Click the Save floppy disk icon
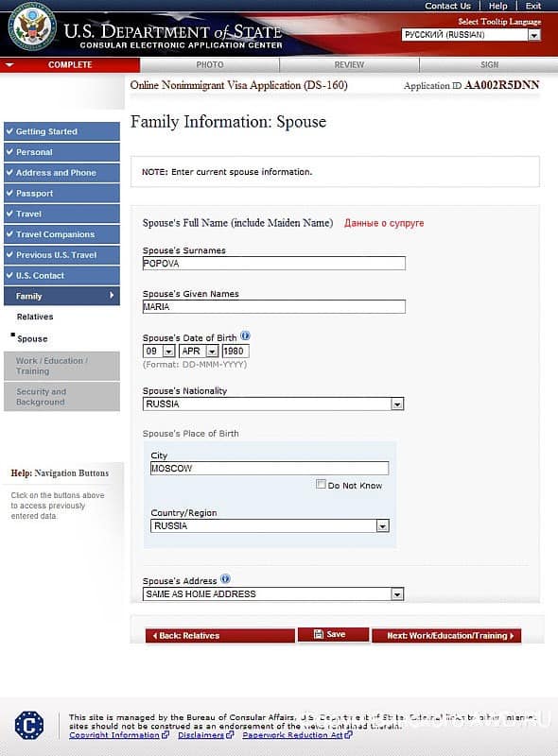The width and height of the screenshot is (558, 756). (319, 634)
